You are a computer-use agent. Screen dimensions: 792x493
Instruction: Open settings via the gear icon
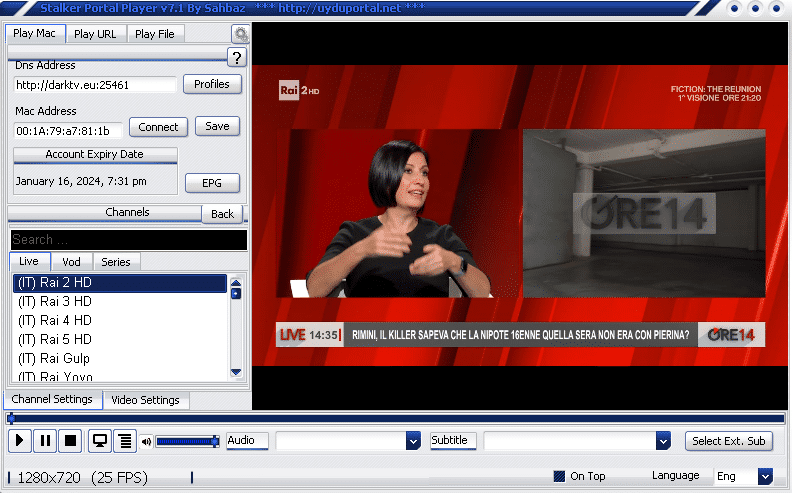[240, 34]
